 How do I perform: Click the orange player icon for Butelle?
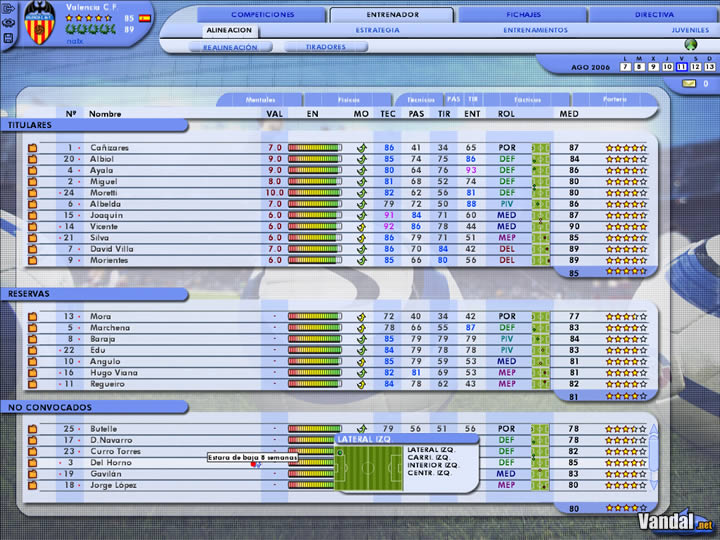point(33,429)
